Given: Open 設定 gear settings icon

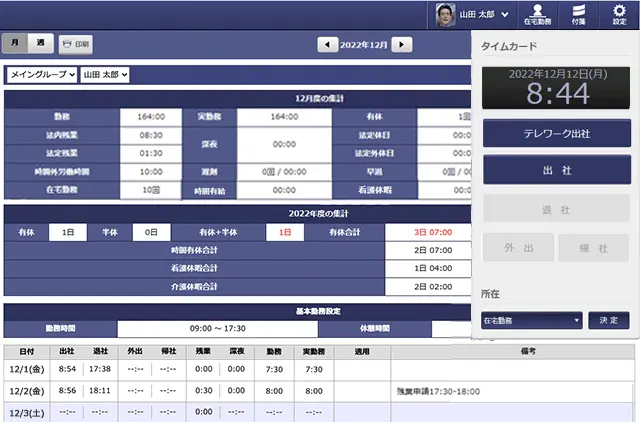Looking at the screenshot, I should pos(619,14).
